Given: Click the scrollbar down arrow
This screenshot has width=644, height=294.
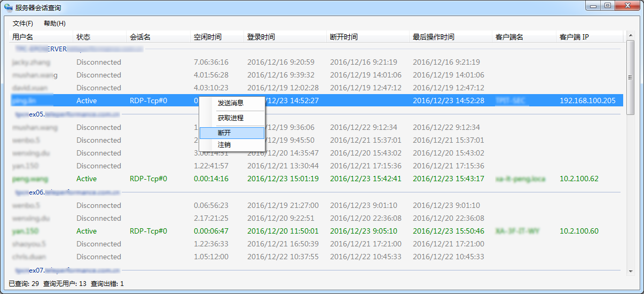Looking at the screenshot, I should [631, 271].
